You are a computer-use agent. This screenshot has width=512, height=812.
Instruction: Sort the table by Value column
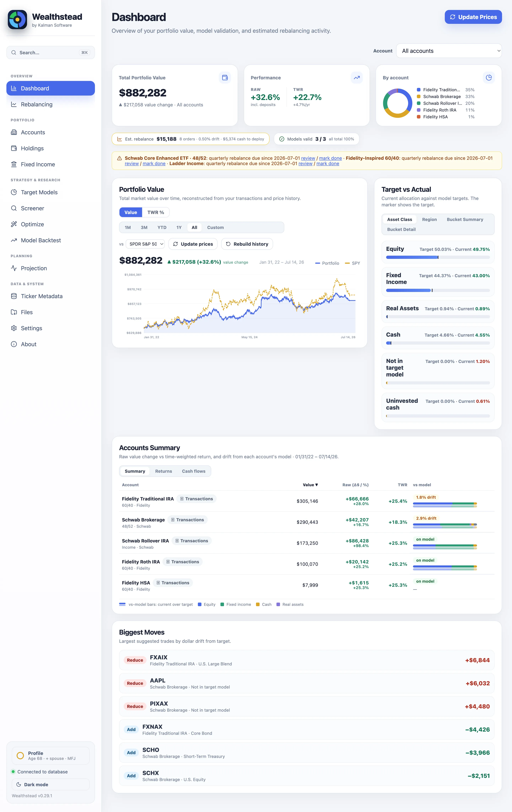coord(310,485)
